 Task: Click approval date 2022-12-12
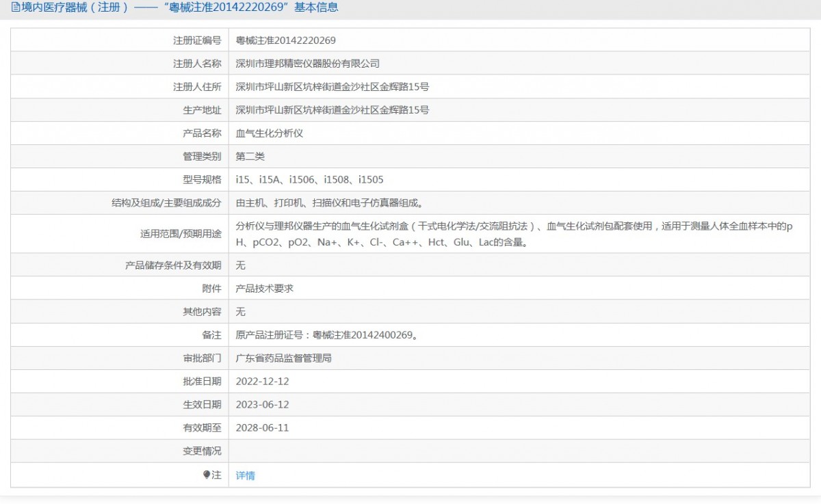tap(262, 382)
